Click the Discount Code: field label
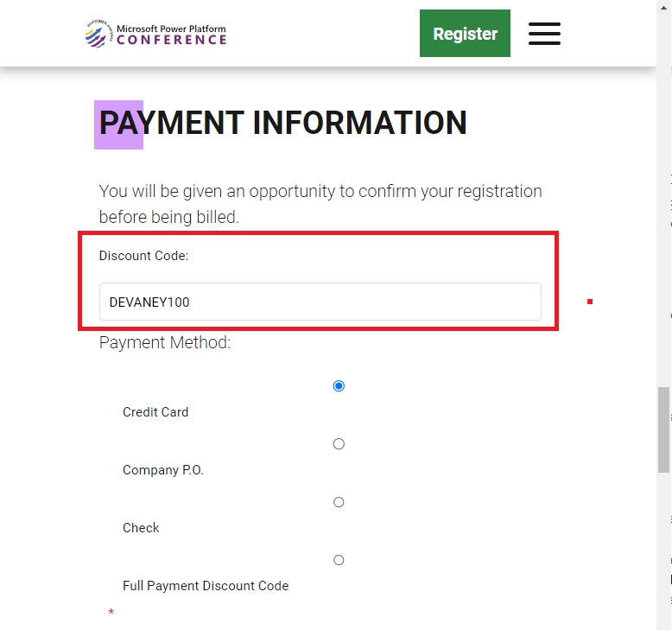This screenshot has width=672, height=630. [143, 256]
